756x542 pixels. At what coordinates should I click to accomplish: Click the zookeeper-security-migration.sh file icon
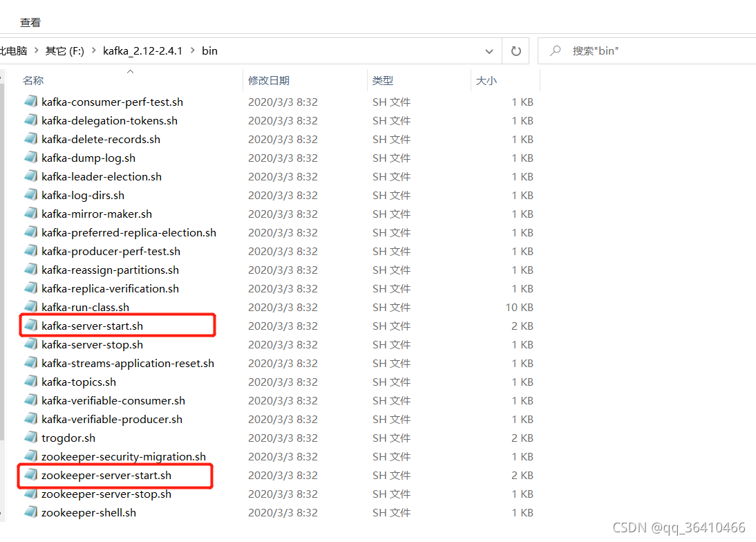click(x=31, y=456)
